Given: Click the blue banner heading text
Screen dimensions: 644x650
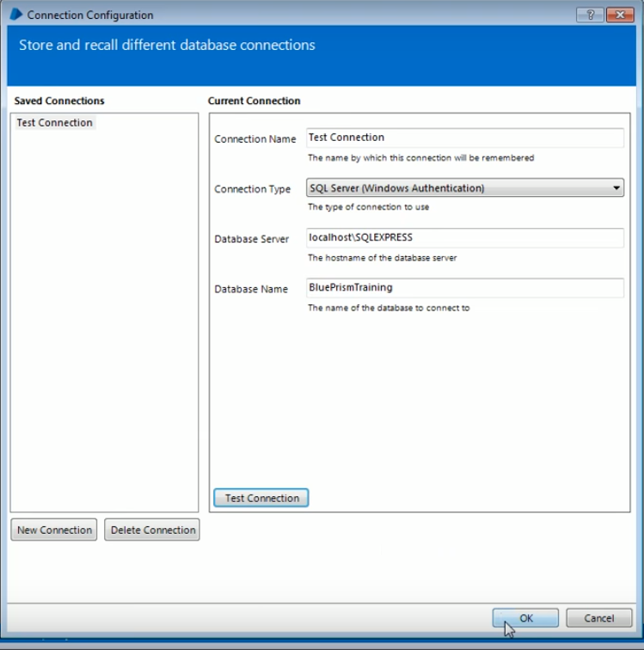Looking at the screenshot, I should tap(167, 45).
